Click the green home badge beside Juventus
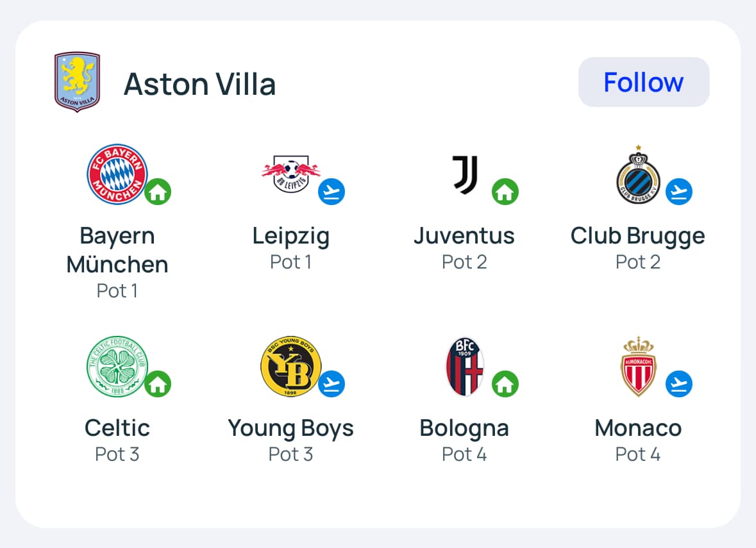This screenshot has width=756, height=548. [x=505, y=192]
